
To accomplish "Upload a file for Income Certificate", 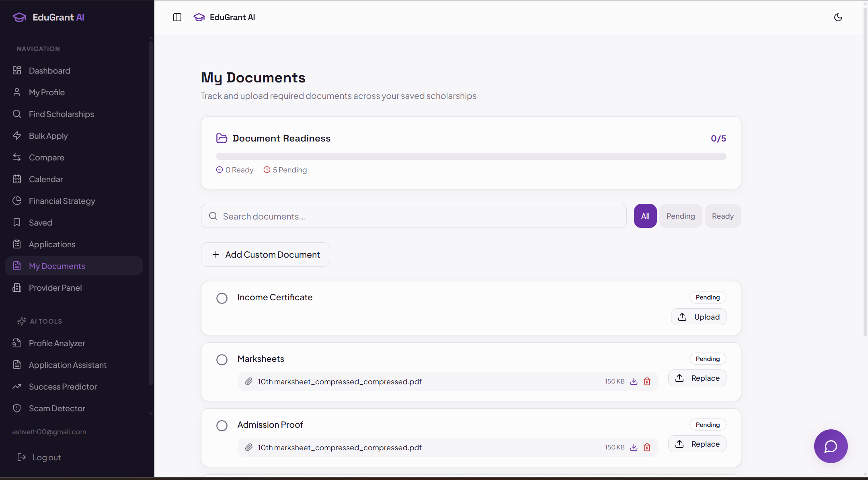I will [698, 317].
